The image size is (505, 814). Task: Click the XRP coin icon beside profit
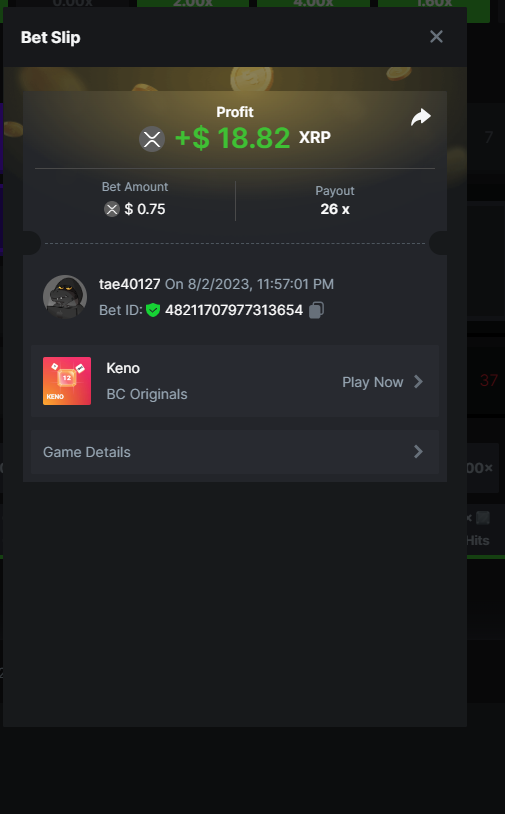coord(152,139)
